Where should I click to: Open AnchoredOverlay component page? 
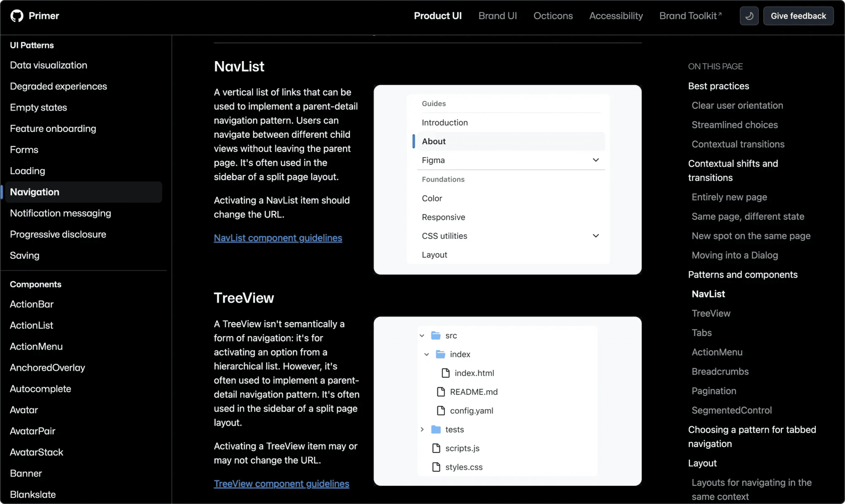point(48,368)
